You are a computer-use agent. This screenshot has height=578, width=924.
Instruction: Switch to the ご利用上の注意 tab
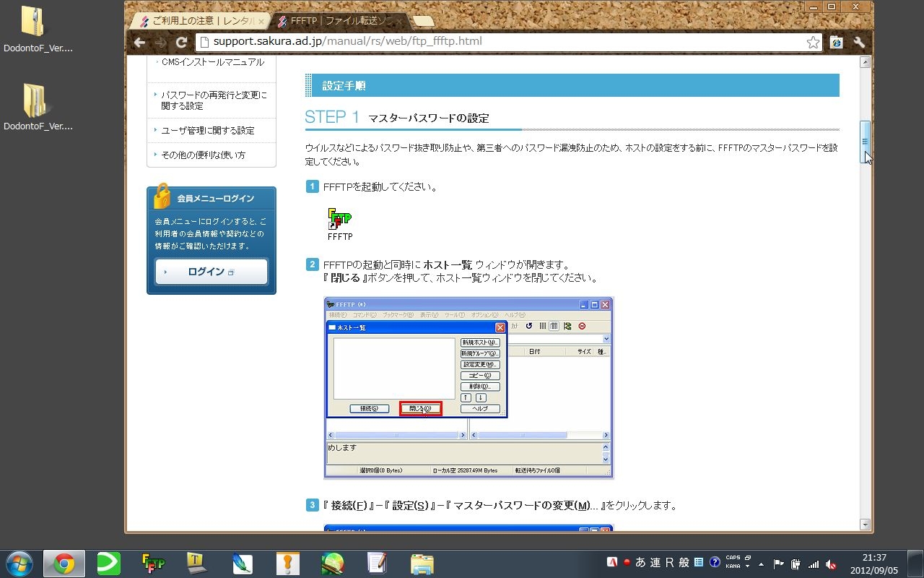(x=199, y=21)
